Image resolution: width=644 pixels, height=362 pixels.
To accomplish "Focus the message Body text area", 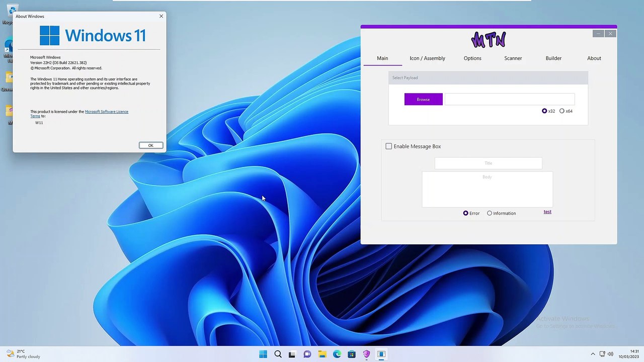I will point(487,190).
